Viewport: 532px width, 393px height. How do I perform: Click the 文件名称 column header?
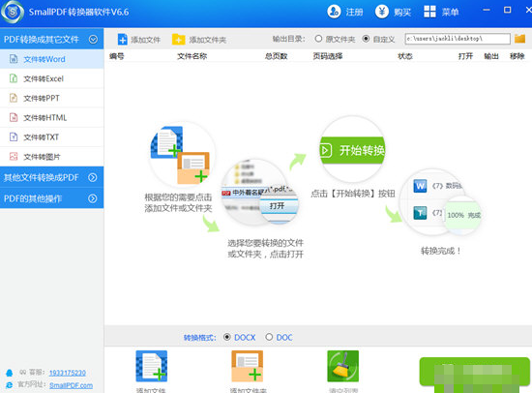(192, 56)
